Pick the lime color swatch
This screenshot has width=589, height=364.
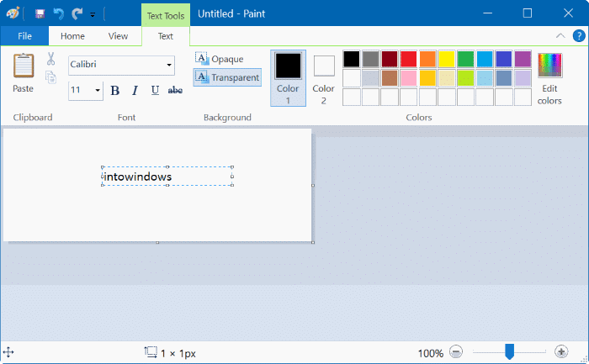tap(466, 78)
